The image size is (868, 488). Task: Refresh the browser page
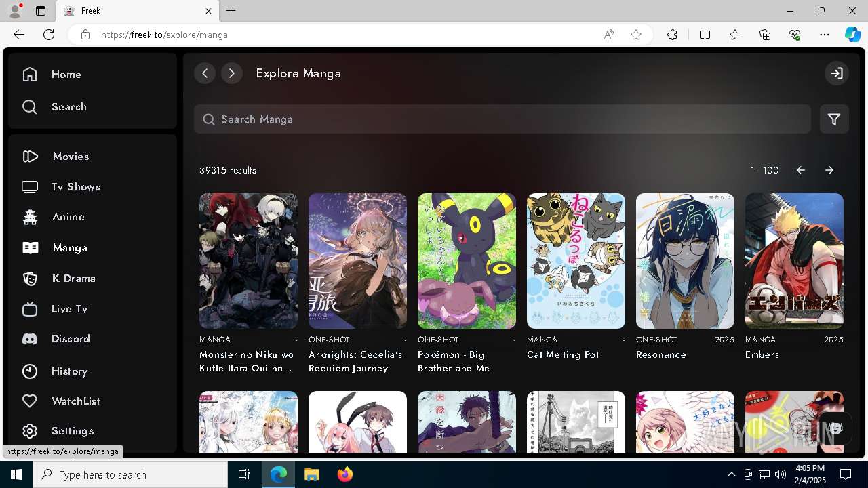click(x=49, y=35)
